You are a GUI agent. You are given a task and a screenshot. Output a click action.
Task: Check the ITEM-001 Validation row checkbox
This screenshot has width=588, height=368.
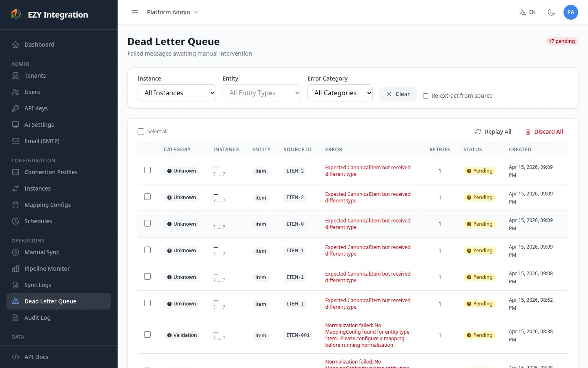(x=147, y=334)
